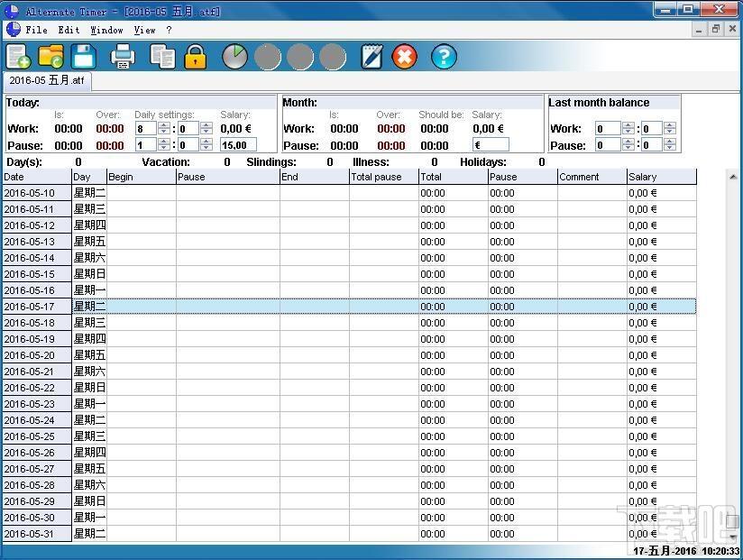This screenshot has width=743, height=560.
Task: Create a new file with toolbar icon
Action: click(x=18, y=57)
